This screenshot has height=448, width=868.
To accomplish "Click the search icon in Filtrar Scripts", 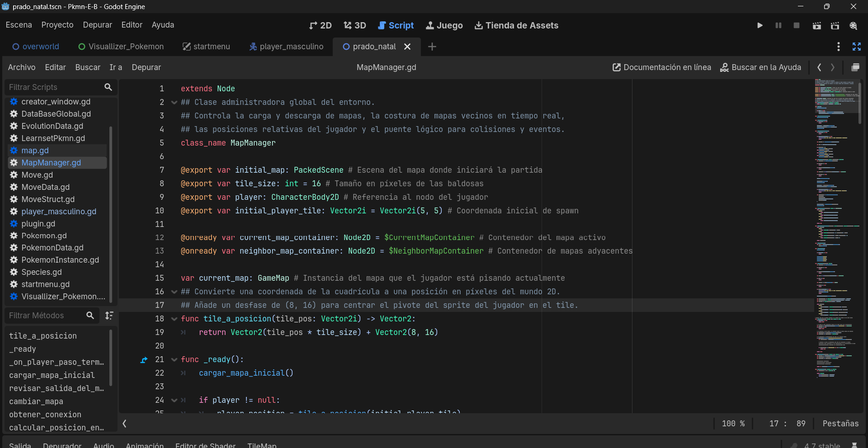I will click(x=108, y=87).
